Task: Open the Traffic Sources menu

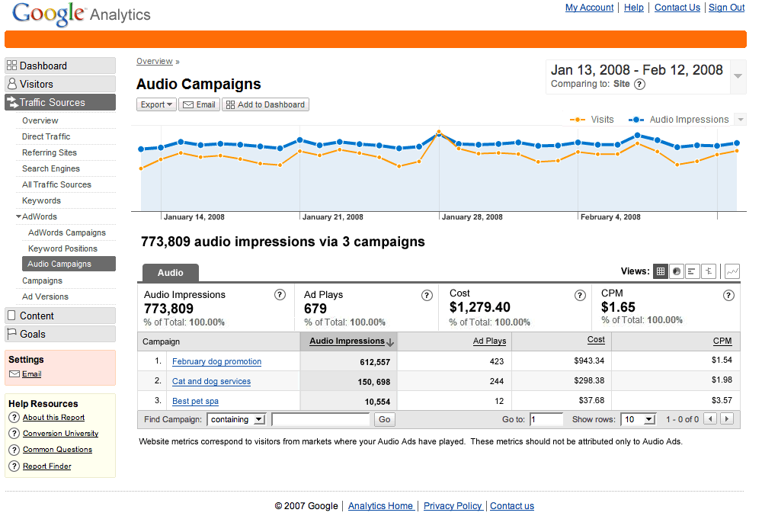Action: tap(60, 102)
